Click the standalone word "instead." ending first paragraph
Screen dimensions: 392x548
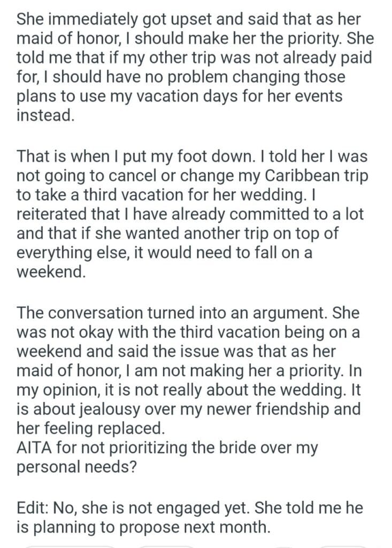coord(44,116)
